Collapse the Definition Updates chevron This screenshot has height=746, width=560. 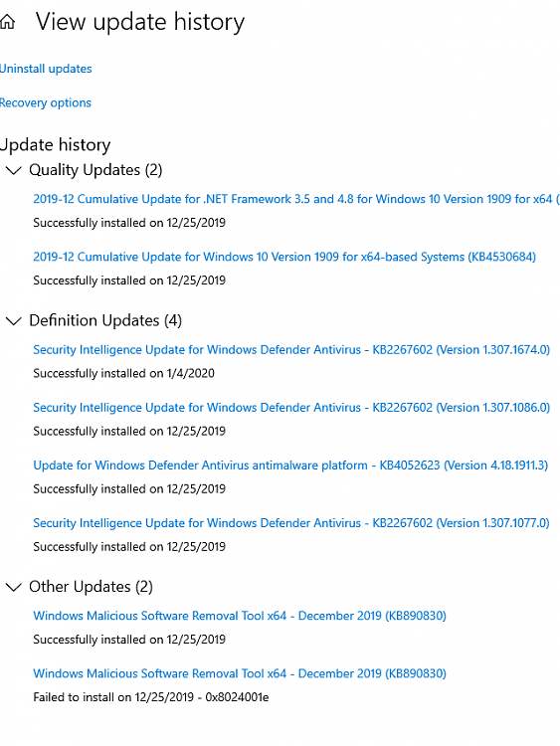coord(13,321)
